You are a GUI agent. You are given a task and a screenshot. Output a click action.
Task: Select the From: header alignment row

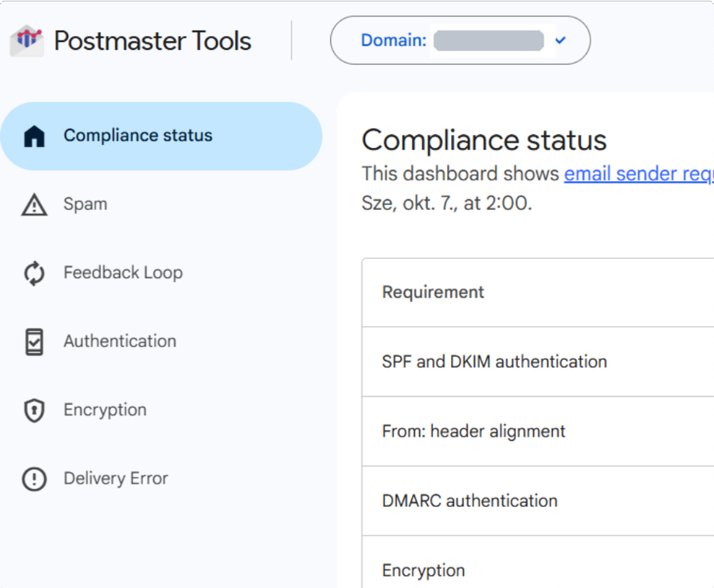point(538,431)
